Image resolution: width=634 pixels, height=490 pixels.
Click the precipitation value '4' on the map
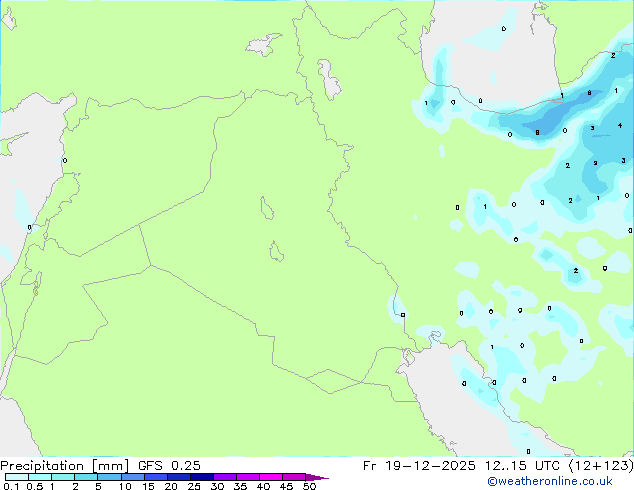(x=620, y=126)
